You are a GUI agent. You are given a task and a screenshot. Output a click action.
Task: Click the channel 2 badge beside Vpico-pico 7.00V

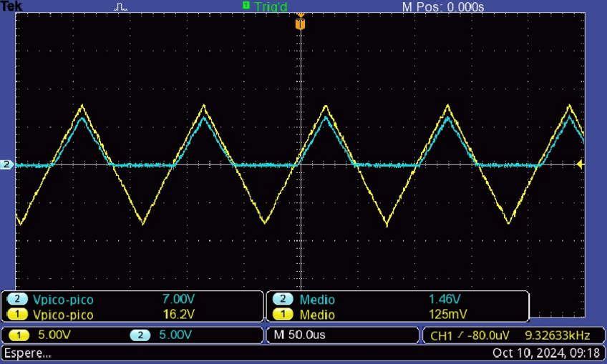[17, 300]
